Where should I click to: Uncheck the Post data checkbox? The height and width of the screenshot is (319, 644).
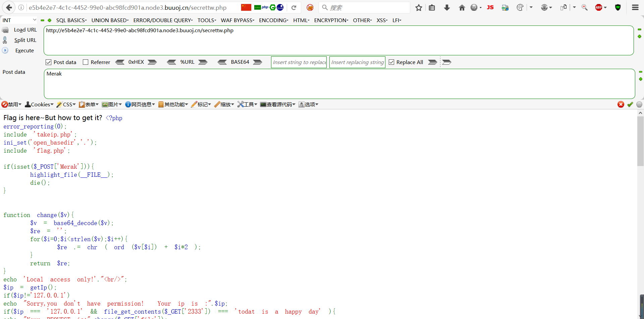49,62
